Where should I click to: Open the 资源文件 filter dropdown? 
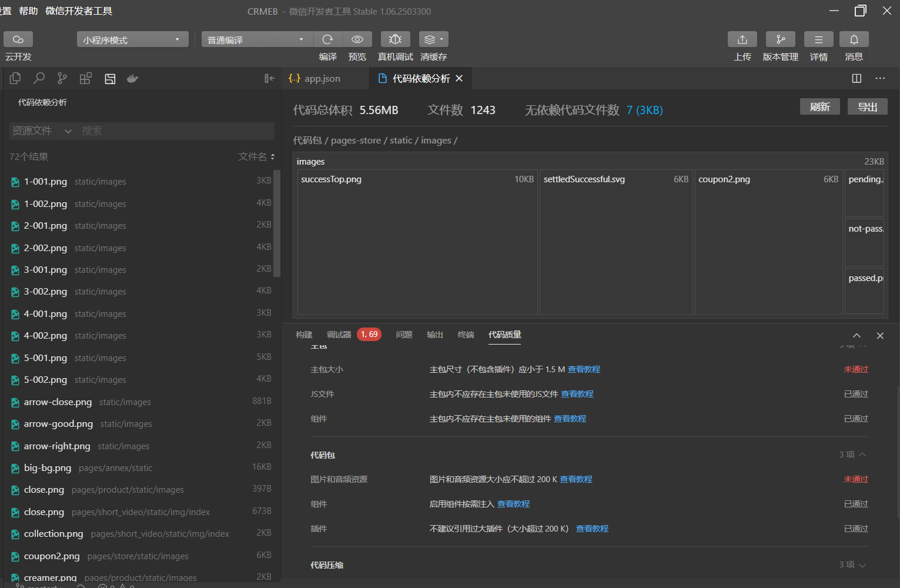41,131
